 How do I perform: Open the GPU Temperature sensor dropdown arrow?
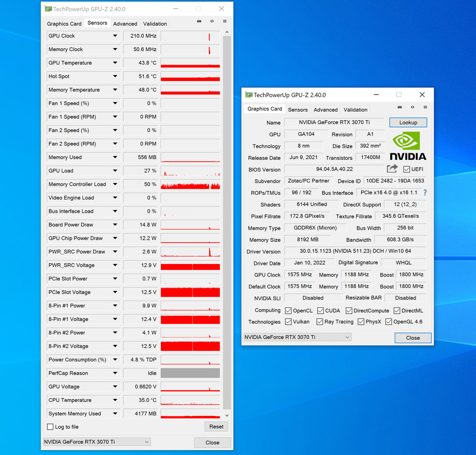[x=115, y=63]
